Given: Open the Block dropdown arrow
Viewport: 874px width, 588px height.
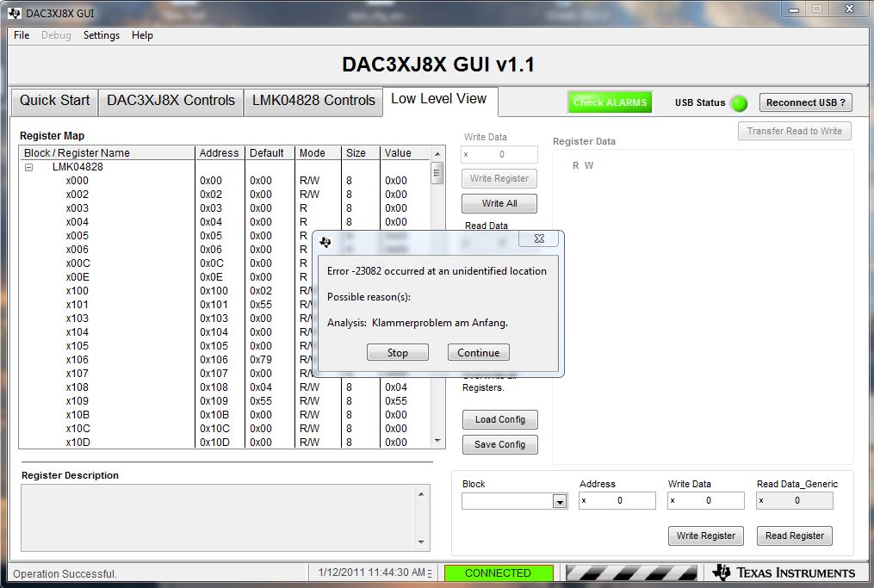Looking at the screenshot, I should click(560, 502).
